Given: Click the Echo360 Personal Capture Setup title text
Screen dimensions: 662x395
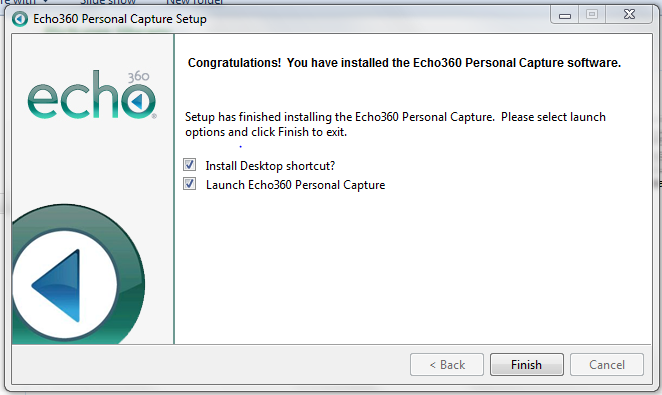Looking at the screenshot, I should [x=120, y=19].
